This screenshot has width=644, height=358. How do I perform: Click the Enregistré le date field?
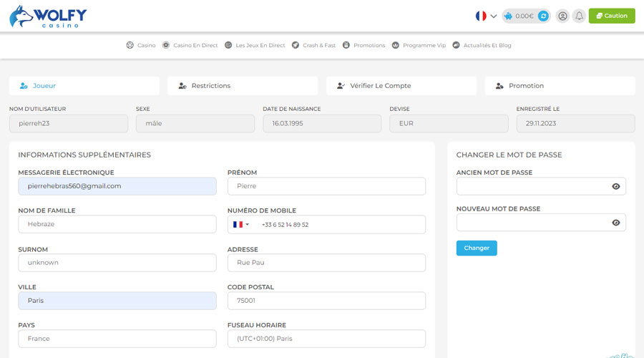pyautogui.click(x=575, y=123)
